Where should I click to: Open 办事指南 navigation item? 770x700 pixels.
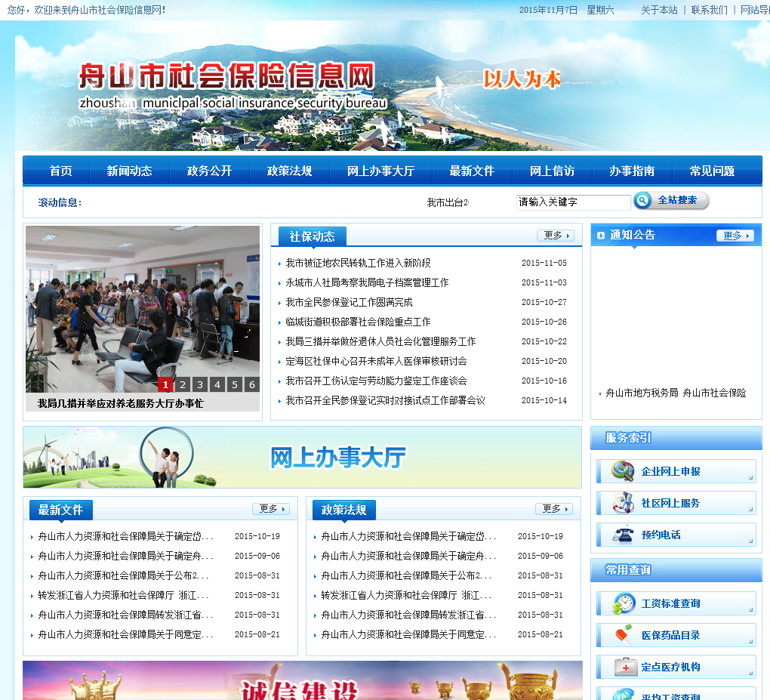tap(632, 171)
